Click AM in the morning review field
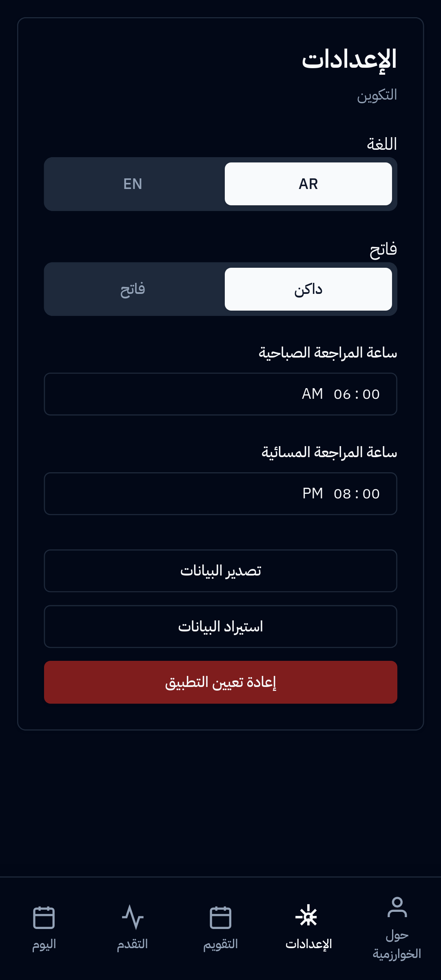441x980 pixels. (312, 394)
